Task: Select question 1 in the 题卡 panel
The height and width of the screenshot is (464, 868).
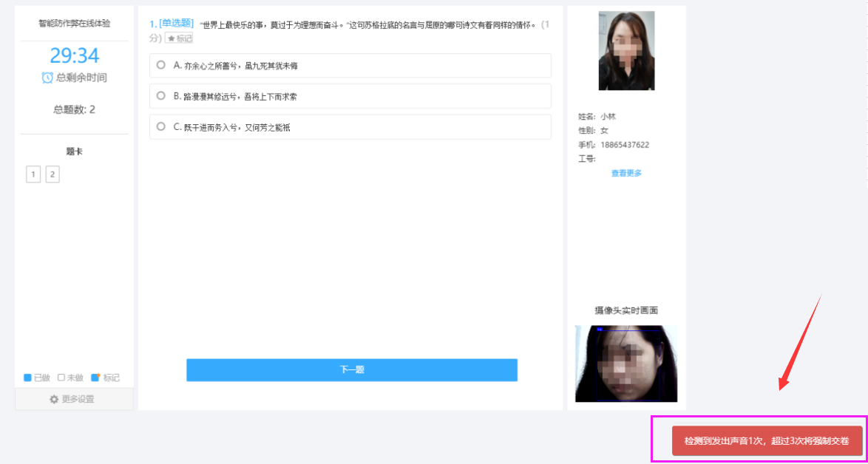Action: [33, 174]
